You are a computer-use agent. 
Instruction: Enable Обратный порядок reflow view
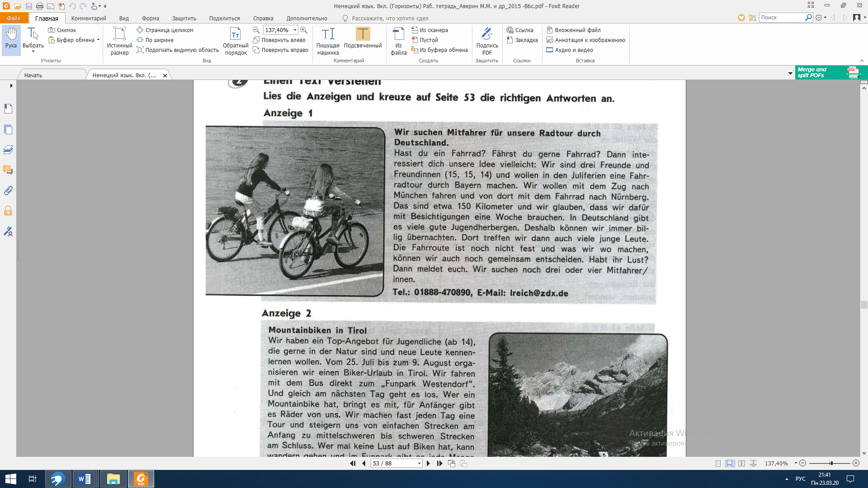tap(236, 41)
